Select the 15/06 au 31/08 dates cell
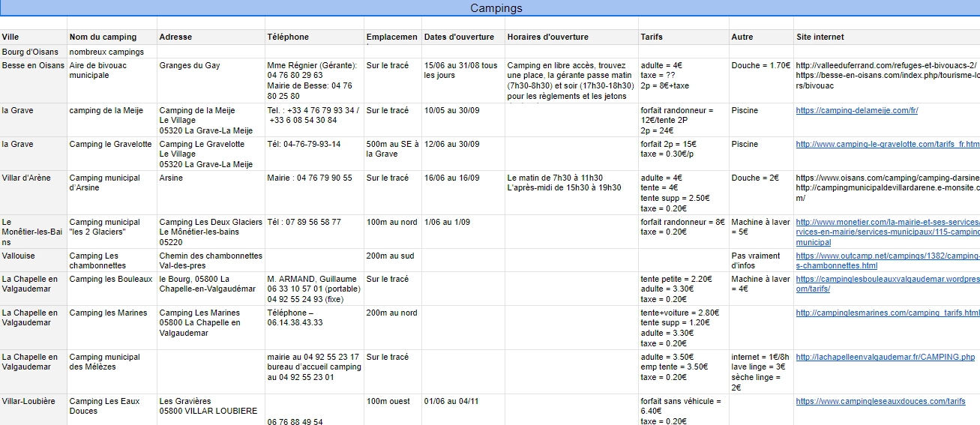The image size is (980, 425). click(x=463, y=81)
